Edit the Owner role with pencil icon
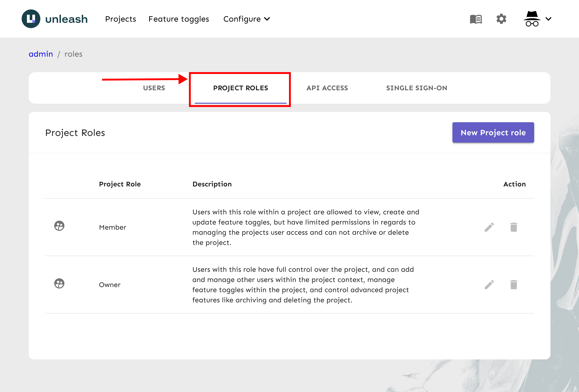Screen dimensions: 579x392 [x=489, y=284]
